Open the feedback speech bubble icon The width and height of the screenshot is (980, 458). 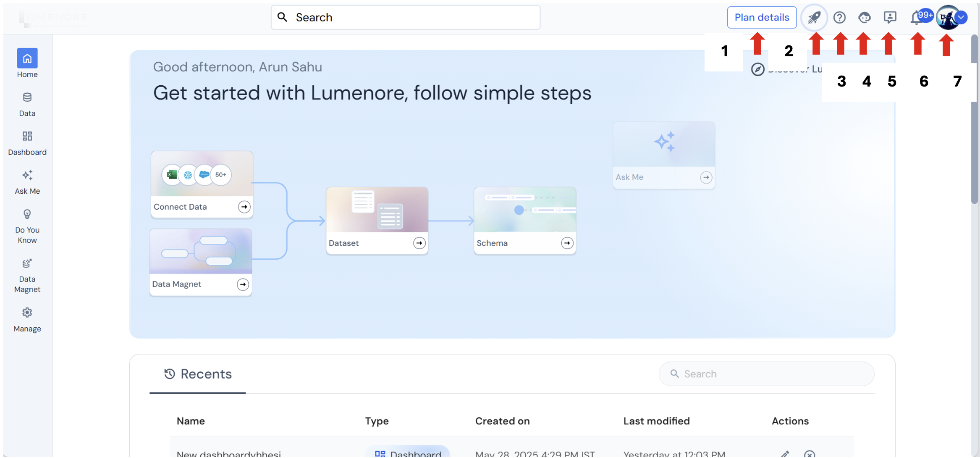coord(889,17)
